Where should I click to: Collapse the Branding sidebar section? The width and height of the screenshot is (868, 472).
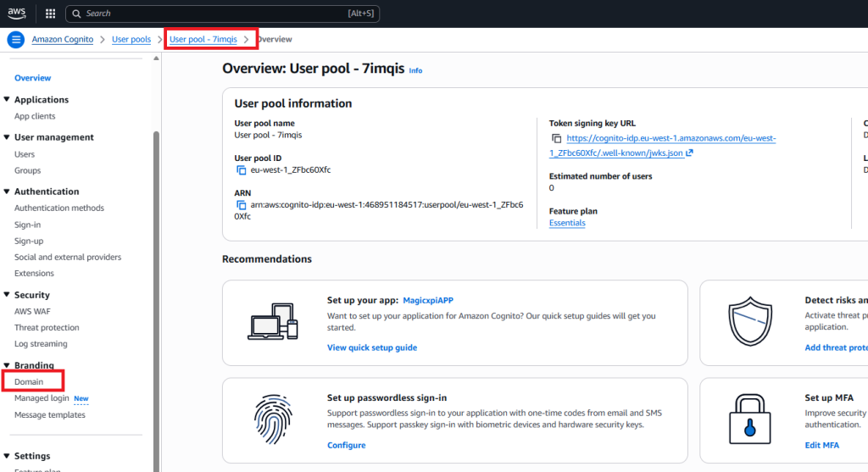tap(6, 365)
